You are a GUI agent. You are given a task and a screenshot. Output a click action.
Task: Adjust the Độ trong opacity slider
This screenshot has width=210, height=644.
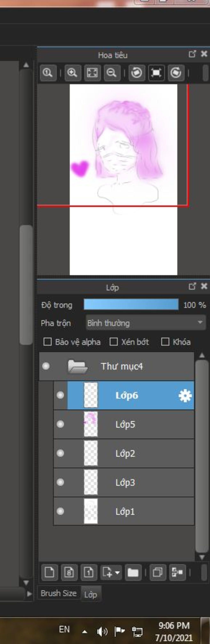(x=131, y=305)
